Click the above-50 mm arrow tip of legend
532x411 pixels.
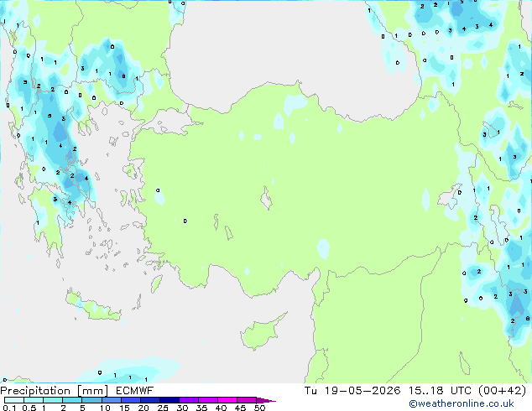point(266,400)
